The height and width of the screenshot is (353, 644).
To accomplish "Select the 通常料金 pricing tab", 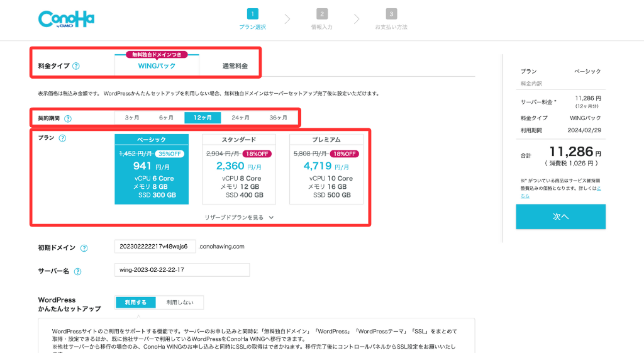I will pos(235,65).
